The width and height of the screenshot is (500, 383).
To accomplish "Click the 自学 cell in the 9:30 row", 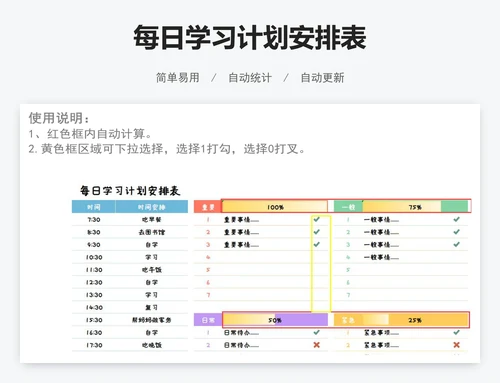I will click(152, 245).
